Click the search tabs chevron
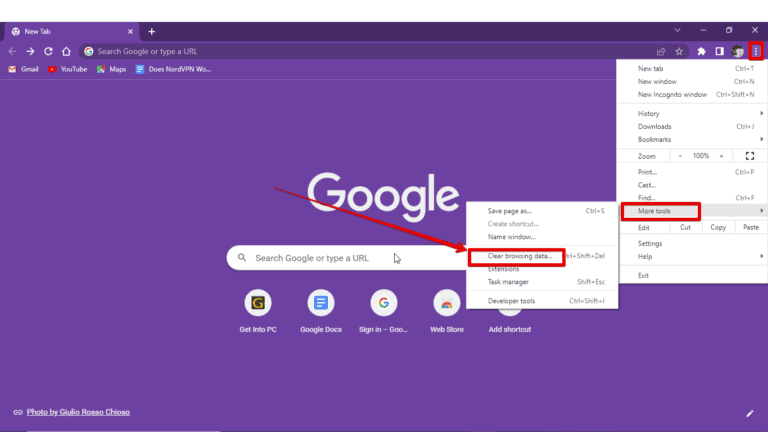The image size is (768, 432). 677,30
